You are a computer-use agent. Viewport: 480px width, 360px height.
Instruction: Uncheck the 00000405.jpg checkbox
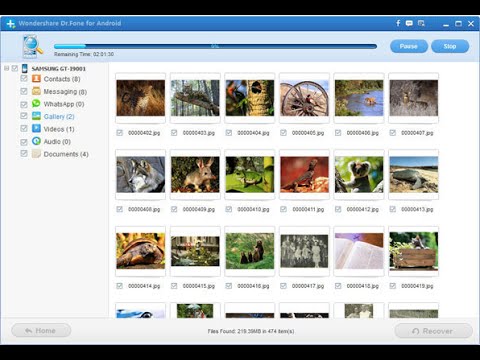click(x=283, y=133)
